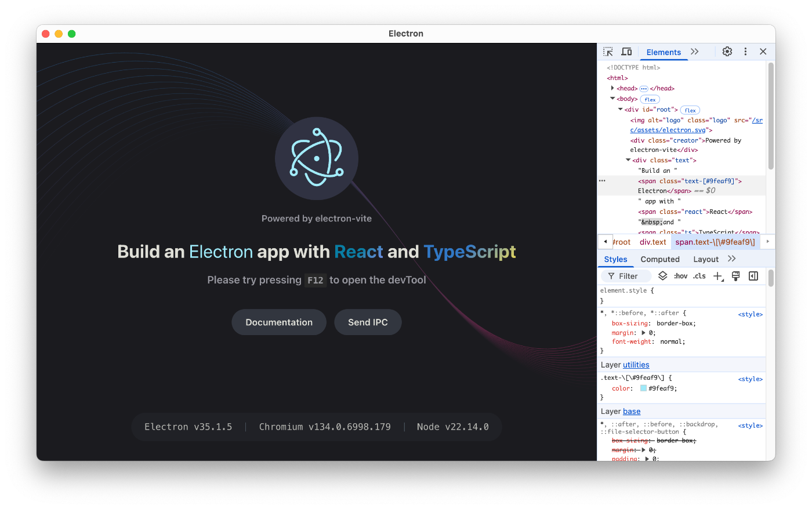The image size is (812, 509).
Task: Open the Layout tab
Action: (706, 259)
